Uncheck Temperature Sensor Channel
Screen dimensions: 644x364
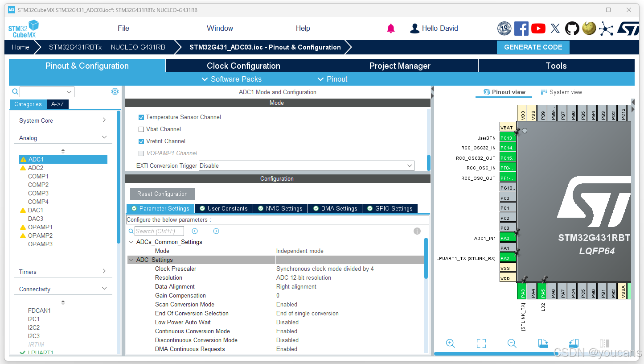(x=141, y=117)
